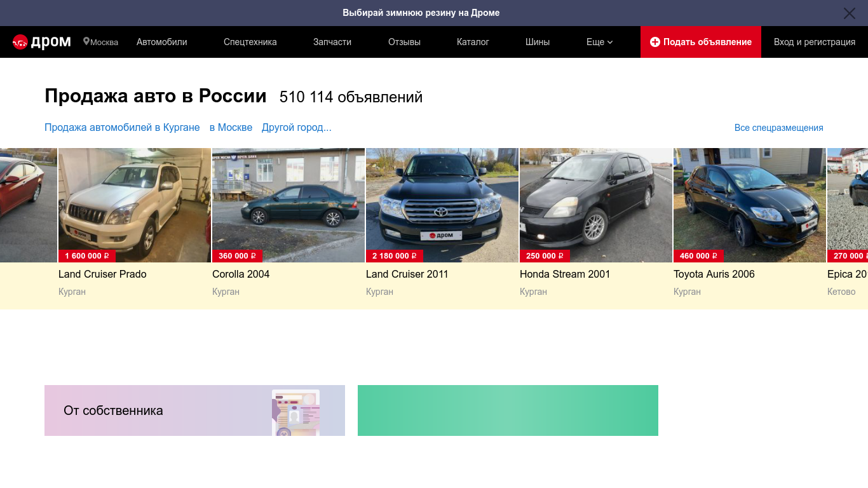
Task: Go to the Шины section
Action: pos(538,42)
